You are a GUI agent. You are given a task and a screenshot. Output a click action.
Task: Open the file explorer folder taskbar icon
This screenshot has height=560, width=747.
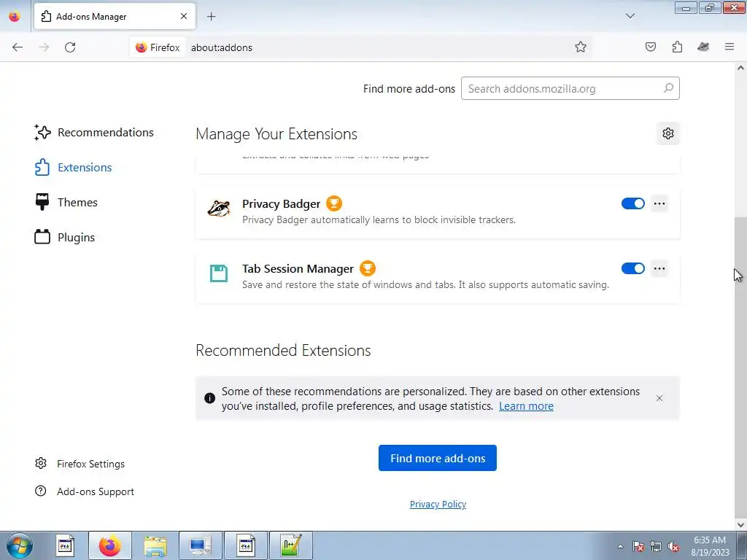(x=155, y=545)
